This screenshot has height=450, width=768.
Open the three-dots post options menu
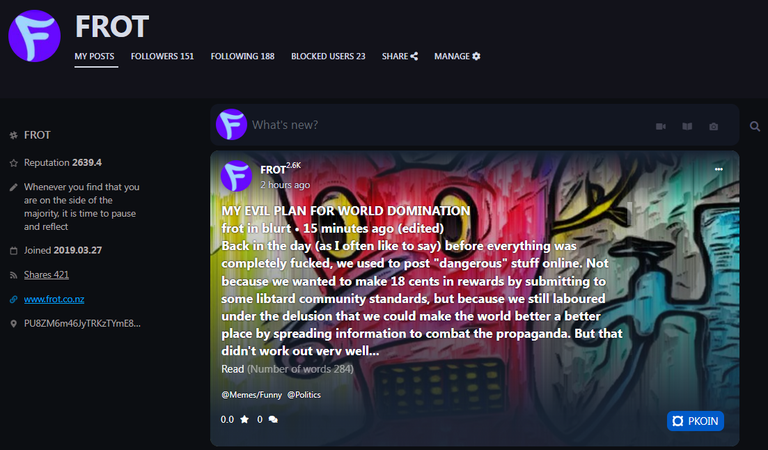point(719,169)
